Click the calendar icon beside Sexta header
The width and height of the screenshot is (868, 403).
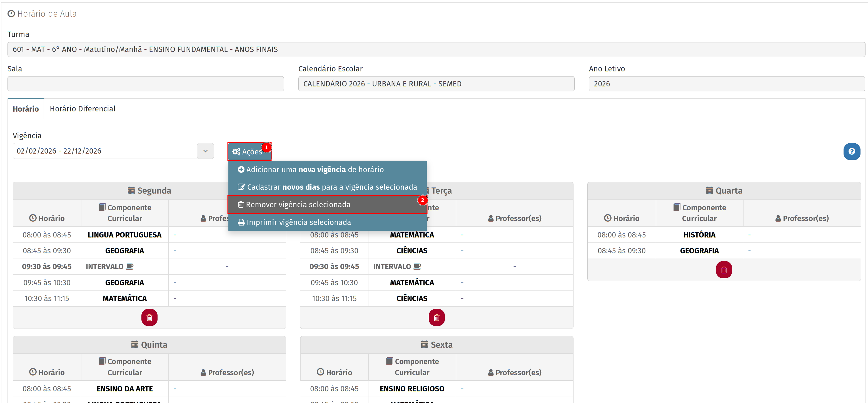coord(424,344)
